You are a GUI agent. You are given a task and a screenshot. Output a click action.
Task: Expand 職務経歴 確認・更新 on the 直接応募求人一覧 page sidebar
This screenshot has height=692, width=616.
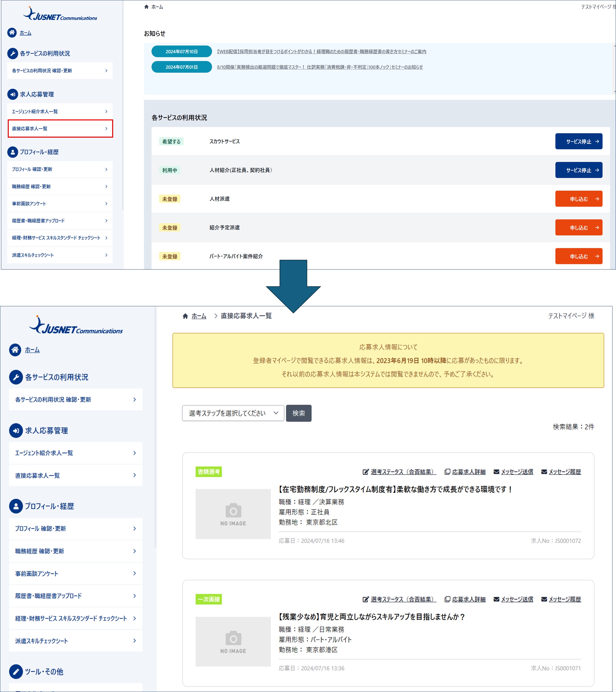[x=135, y=551]
